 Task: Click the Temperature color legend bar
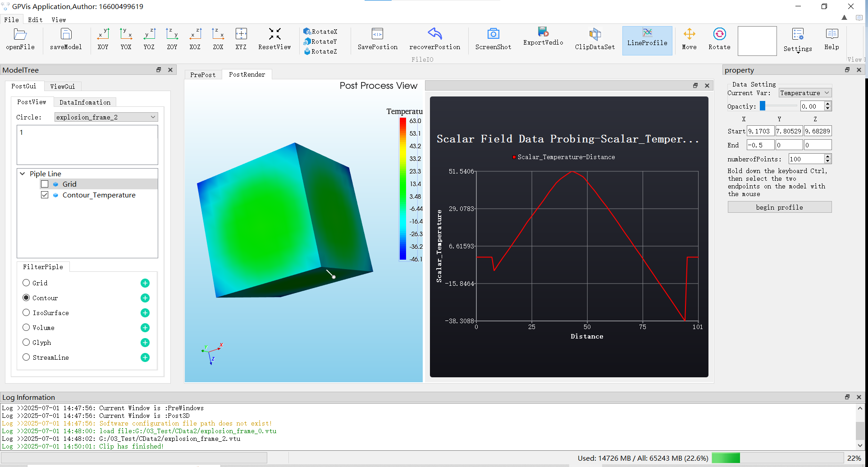[402, 189]
